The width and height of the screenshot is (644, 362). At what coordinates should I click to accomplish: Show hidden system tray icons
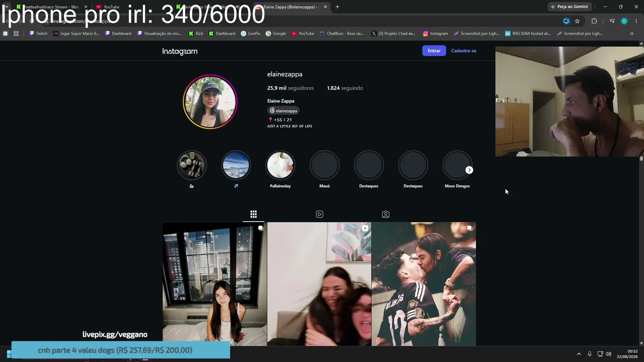(x=579, y=354)
